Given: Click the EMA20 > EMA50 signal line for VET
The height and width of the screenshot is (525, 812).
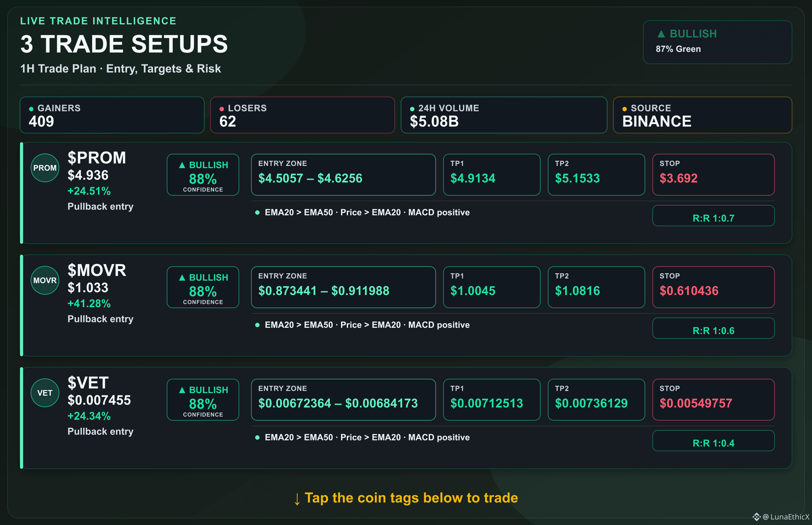Looking at the screenshot, I should pyautogui.click(x=367, y=437).
